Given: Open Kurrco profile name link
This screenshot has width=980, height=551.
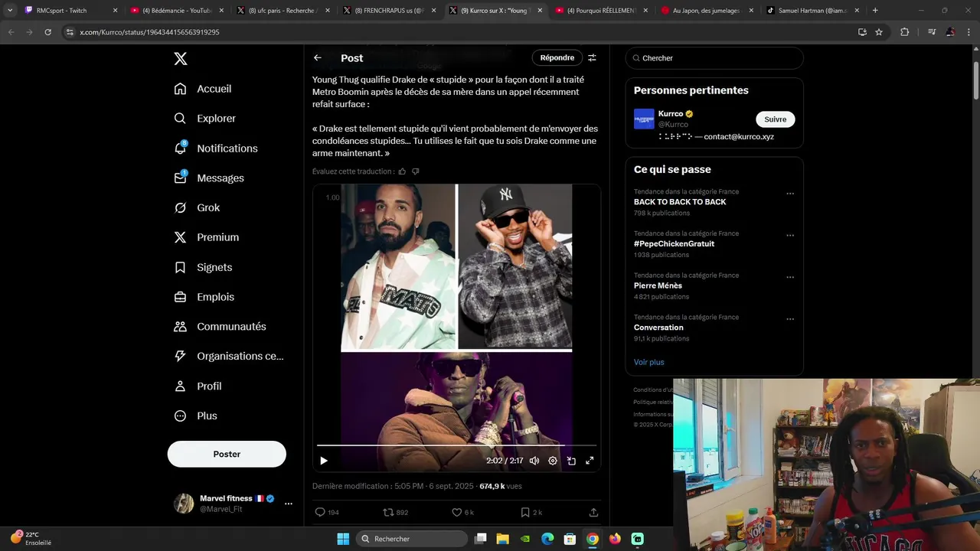Looking at the screenshot, I should pyautogui.click(x=671, y=114).
